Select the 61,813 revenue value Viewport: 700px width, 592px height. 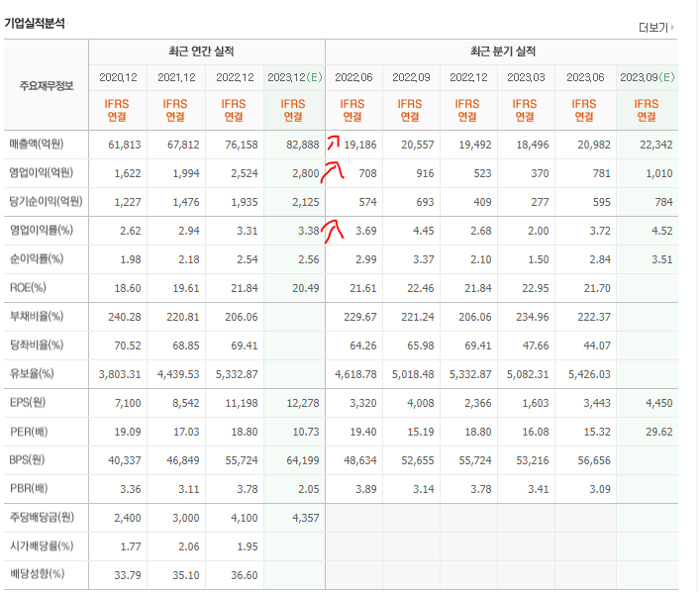click(125, 145)
